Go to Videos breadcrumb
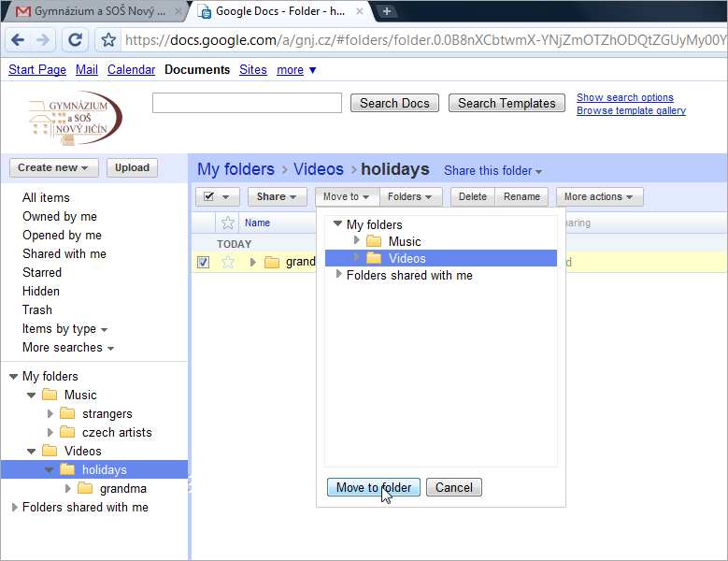Screen dimensions: 728x561 coord(318,169)
